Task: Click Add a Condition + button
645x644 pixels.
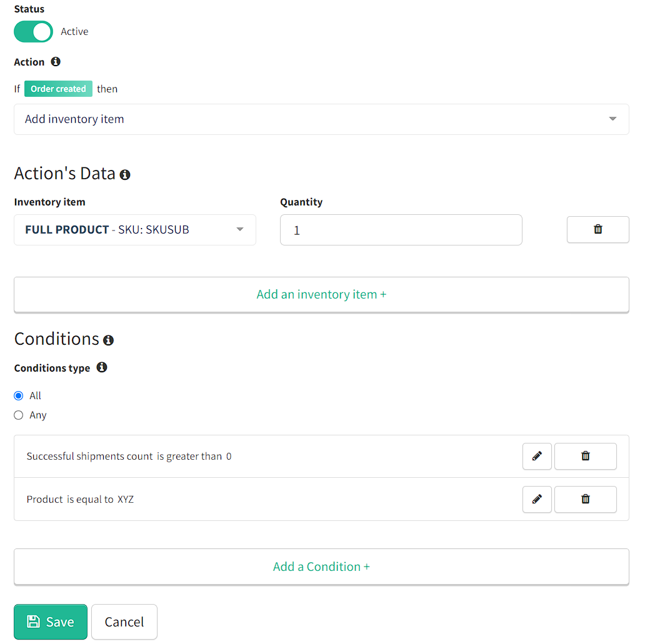Action: (321, 567)
